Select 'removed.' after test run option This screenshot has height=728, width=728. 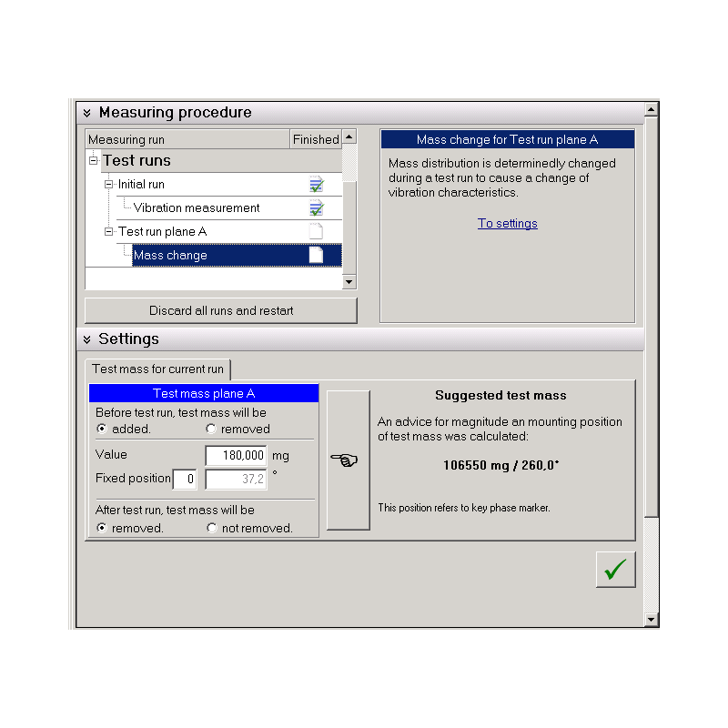[102, 528]
